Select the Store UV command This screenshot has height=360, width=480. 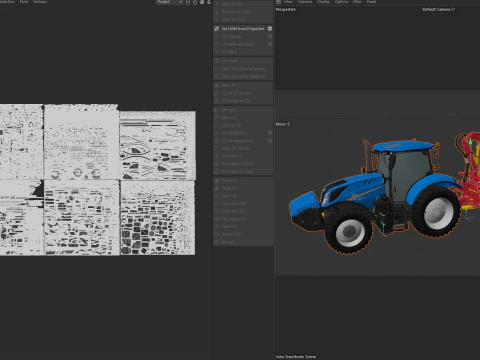[x=243, y=227]
